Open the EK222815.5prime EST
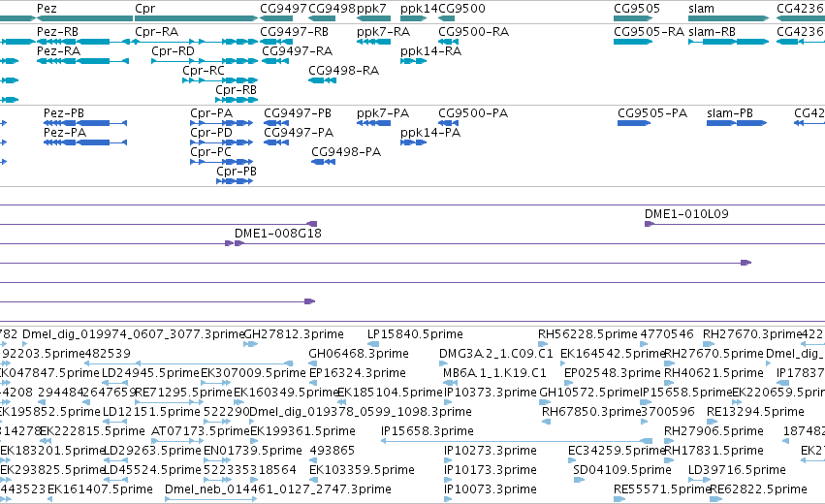Screen dimensions: 825x504 [x=45, y=441]
